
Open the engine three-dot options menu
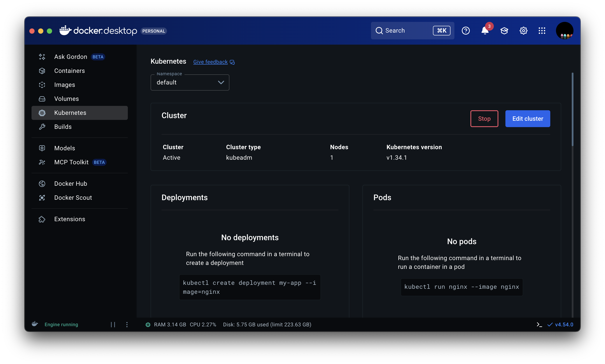point(127,324)
